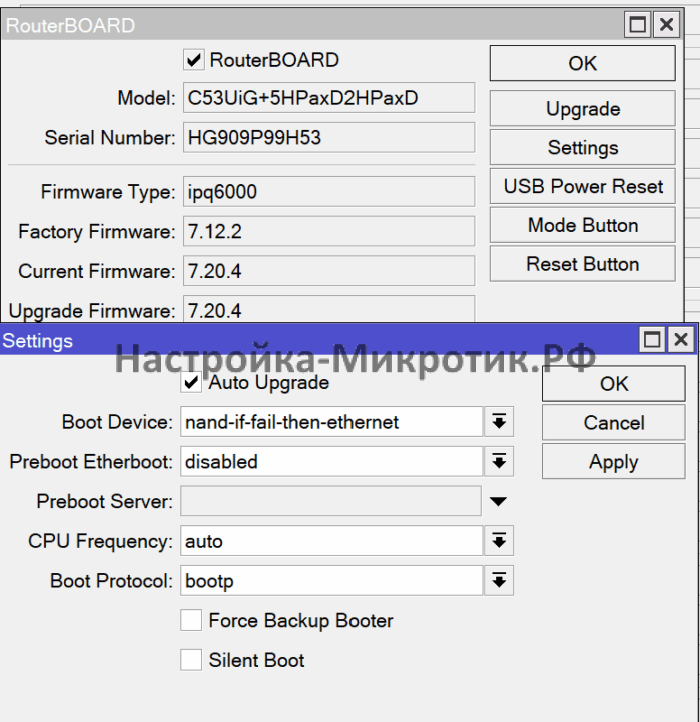Enable Force Backup Booter option
This screenshot has height=722, width=700.
[x=191, y=621]
